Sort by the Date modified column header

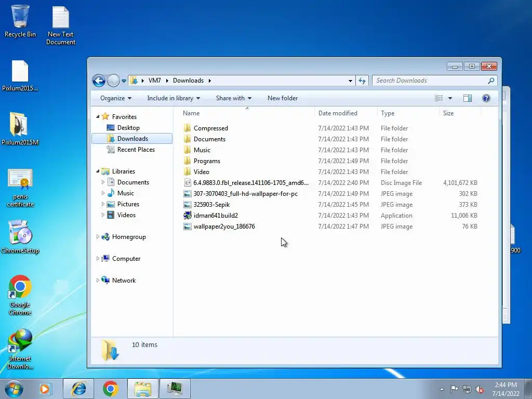tap(345, 113)
